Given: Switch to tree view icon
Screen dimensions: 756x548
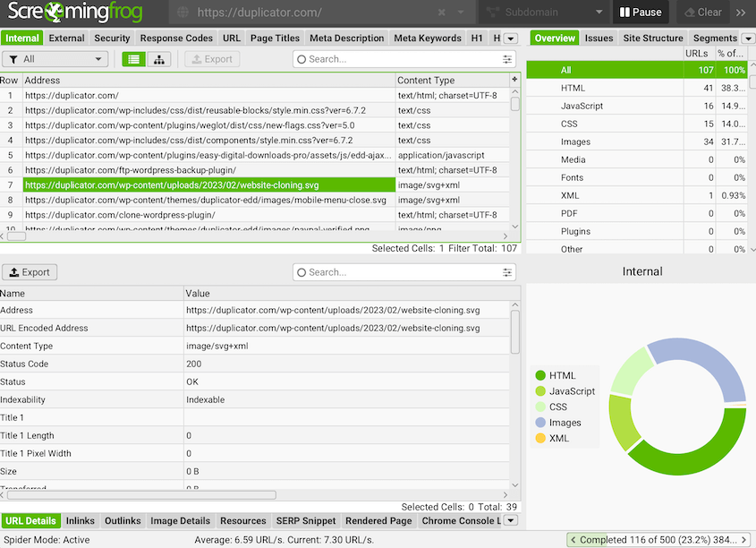Looking at the screenshot, I should pyautogui.click(x=159, y=59).
